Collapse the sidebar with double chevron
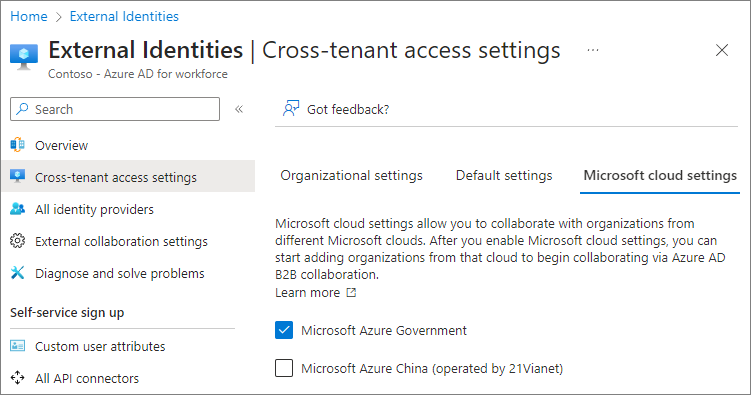This screenshot has height=395, width=751. pyautogui.click(x=239, y=109)
